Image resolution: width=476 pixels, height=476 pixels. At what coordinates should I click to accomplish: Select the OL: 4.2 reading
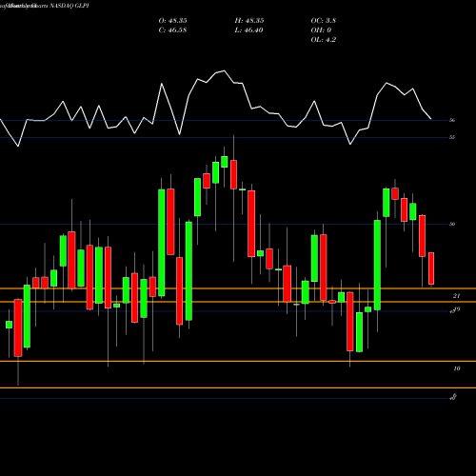click(324, 40)
